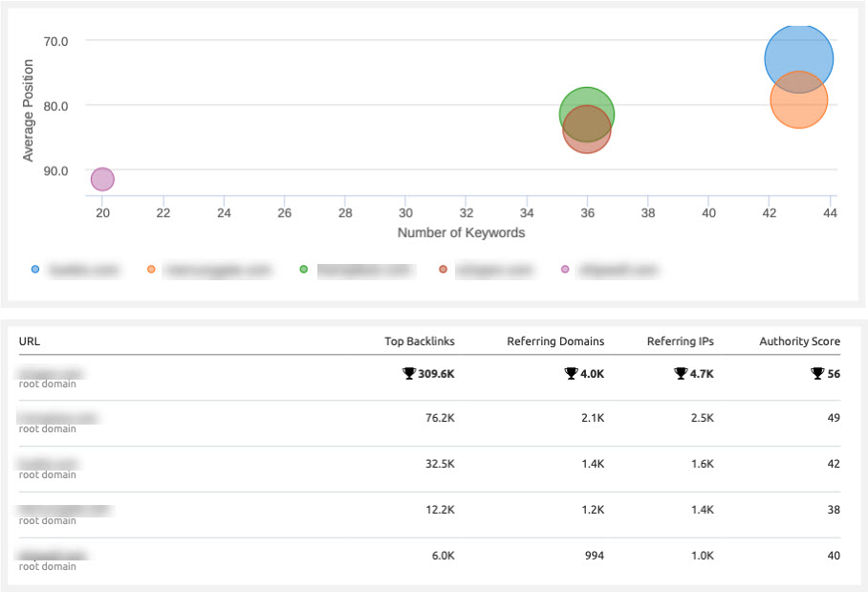Screen dimensions: 868x592
Task: Sort by Top Backlinks column header
Action: [419, 340]
